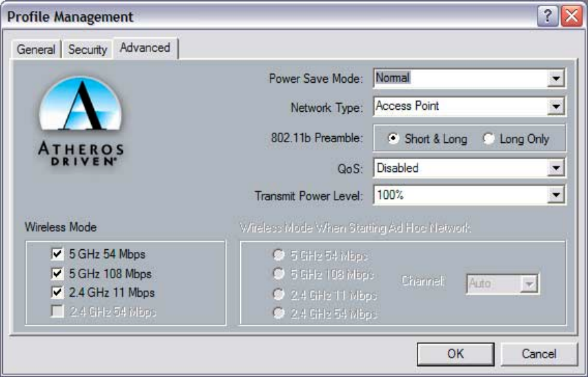Select ad hoc 5 GHz 108 Mbps radio
The width and height of the screenshot is (588, 377).
click(x=279, y=274)
